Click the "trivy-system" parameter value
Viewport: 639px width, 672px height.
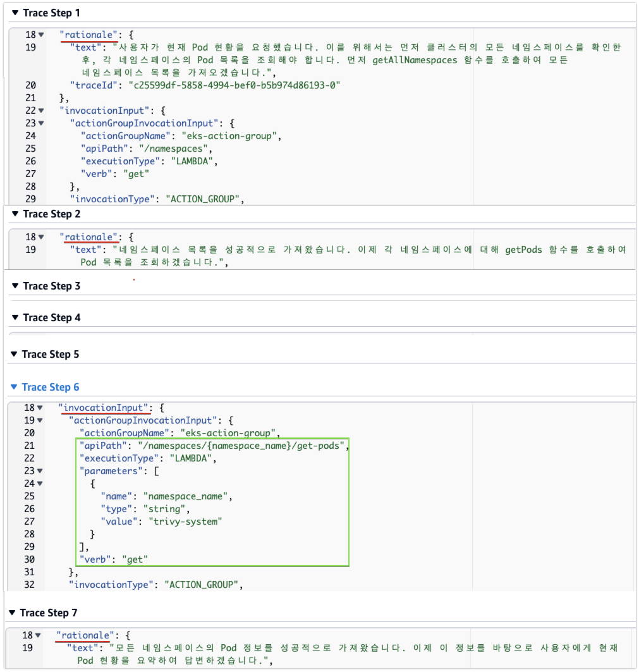[185, 522]
